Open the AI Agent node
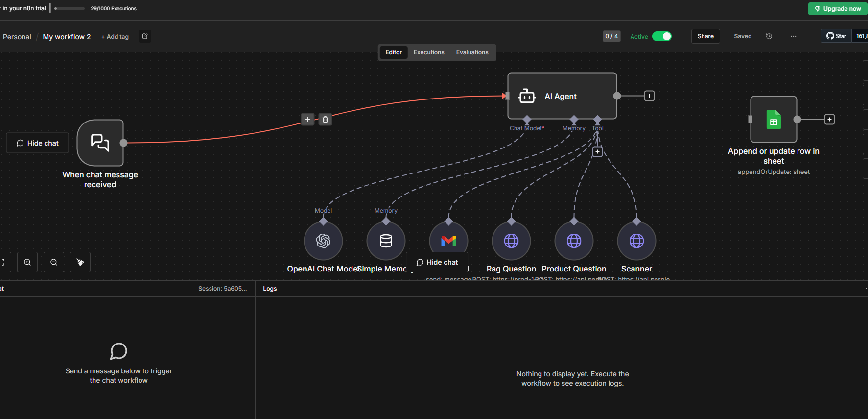Image resolution: width=868 pixels, height=419 pixels. [562, 96]
